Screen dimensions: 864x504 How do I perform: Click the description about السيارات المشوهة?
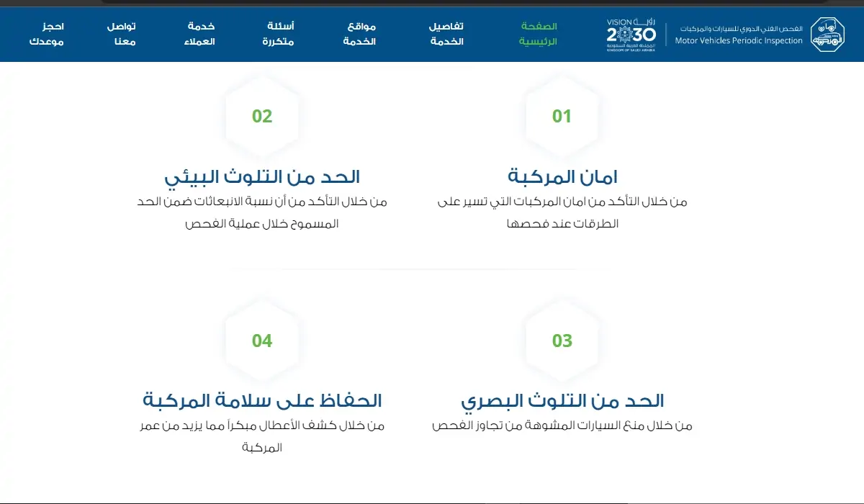pos(562,426)
